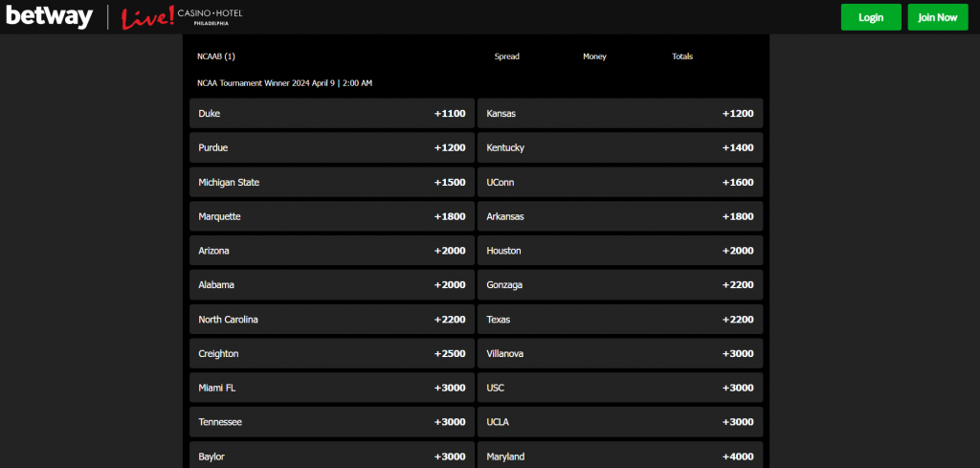Click the Login button
This screenshot has width=980, height=468.
coord(871,17)
